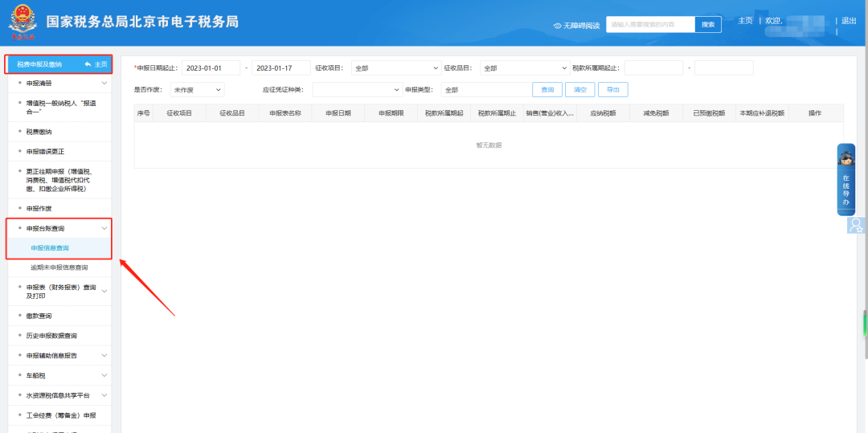Expand the 申报清册 sidebar chevron
Screen dimensions: 868x433
104,83
